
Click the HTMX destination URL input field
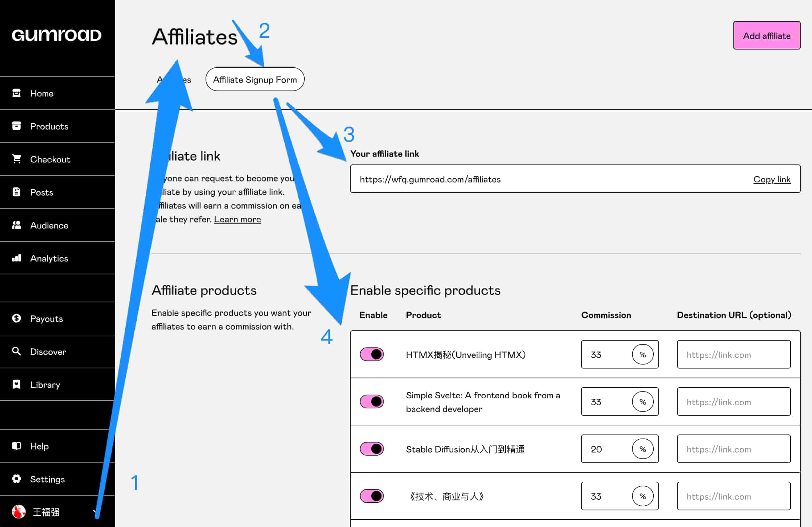[733, 354]
